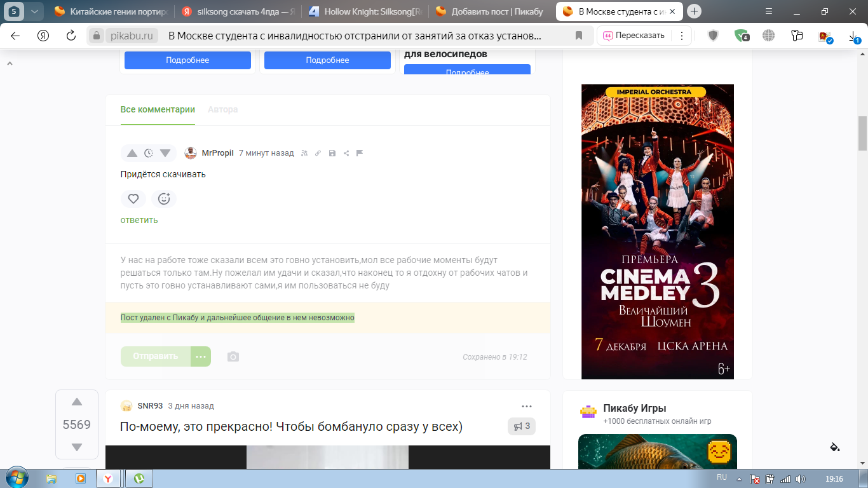Viewport: 868px width, 488px height.
Task: Copy the comment link via chain icon
Action: 318,153
